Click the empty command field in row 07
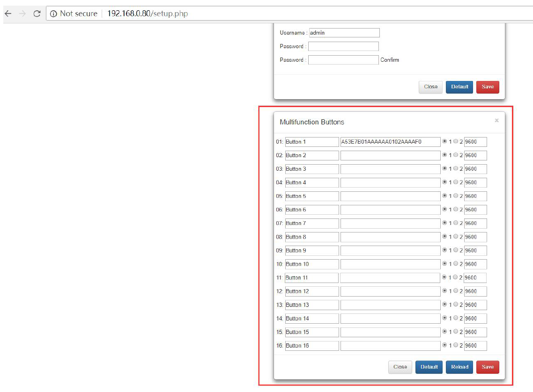Image resolution: width=533 pixels, height=392 pixels. click(x=390, y=223)
